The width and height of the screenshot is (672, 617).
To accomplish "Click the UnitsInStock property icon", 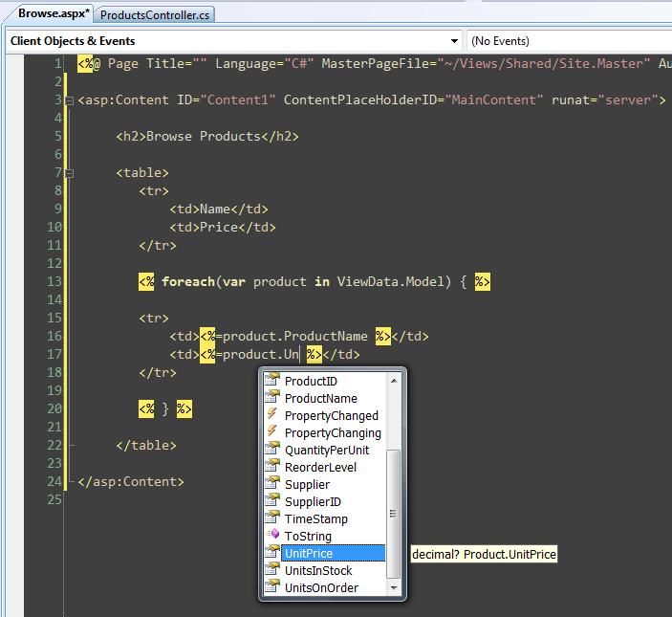I will tap(272, 569).
